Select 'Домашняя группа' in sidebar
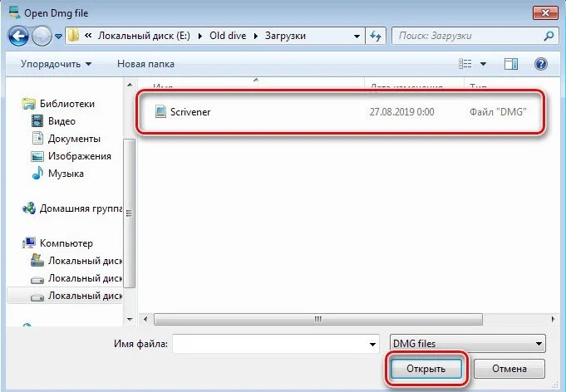Image resolution: width=566 pixels, height=392 pixels. click(72, 208)
